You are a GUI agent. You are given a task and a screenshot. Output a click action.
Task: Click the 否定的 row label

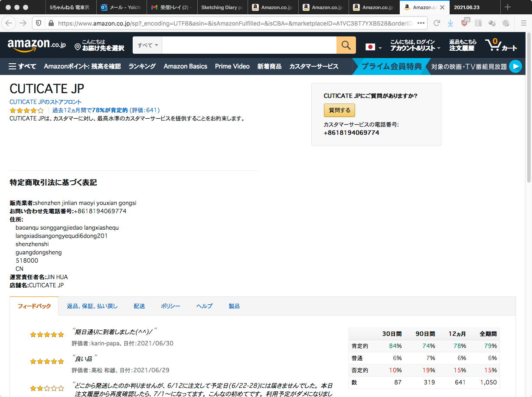359,370
